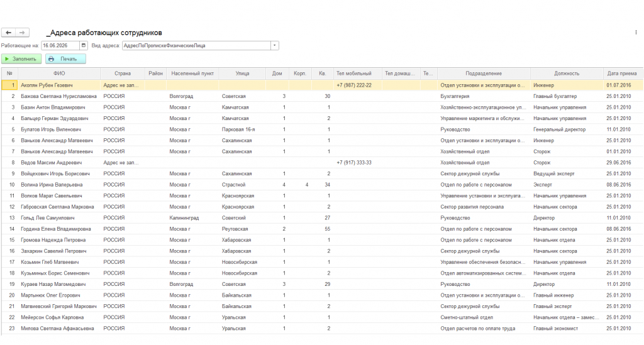Screen dimensions: 644x345
Task: Expand the Вид адреса dropdown list
Action: tap(275, 45)
